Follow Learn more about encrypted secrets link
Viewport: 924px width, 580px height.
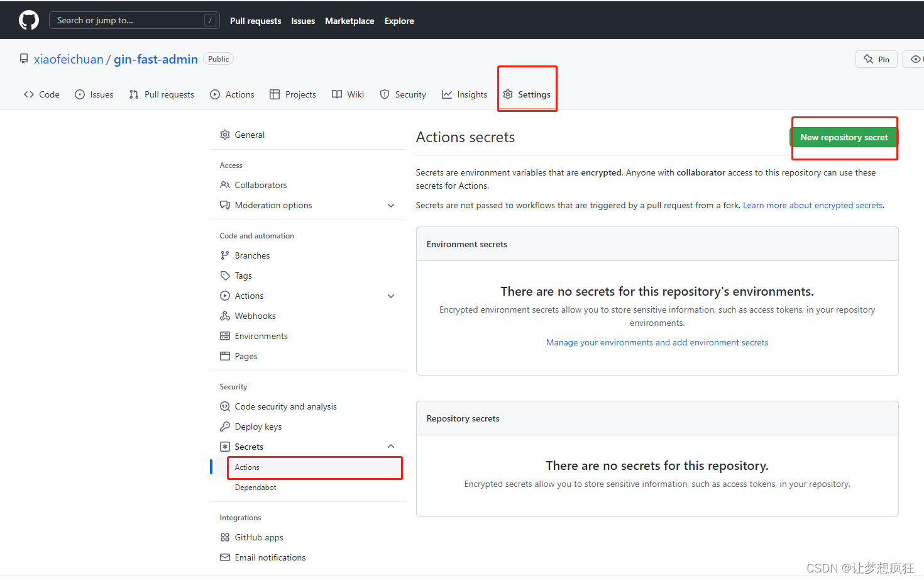pyautogui.click(x=813, y=205)
